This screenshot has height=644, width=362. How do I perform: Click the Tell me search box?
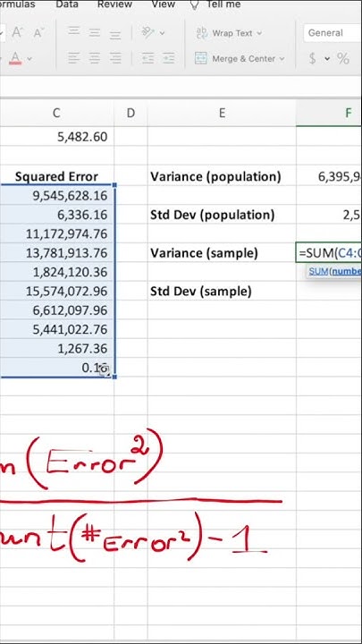coord(215,4)
